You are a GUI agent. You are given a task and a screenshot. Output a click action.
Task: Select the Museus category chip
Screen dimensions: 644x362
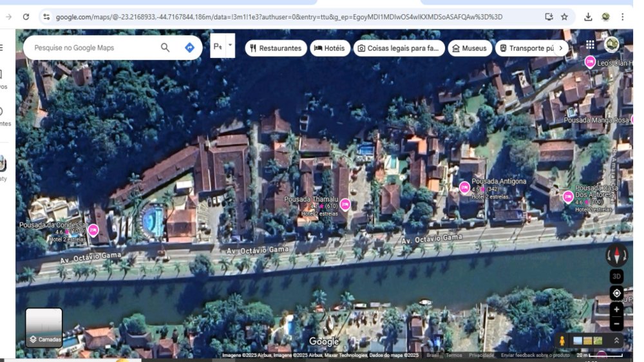pyautogui.click(x=469, y=48)
